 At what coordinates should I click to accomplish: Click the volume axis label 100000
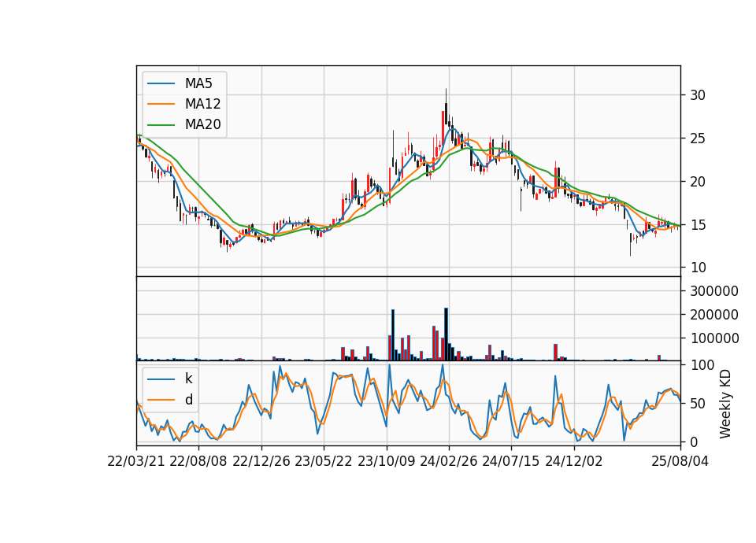coord(714,338)
